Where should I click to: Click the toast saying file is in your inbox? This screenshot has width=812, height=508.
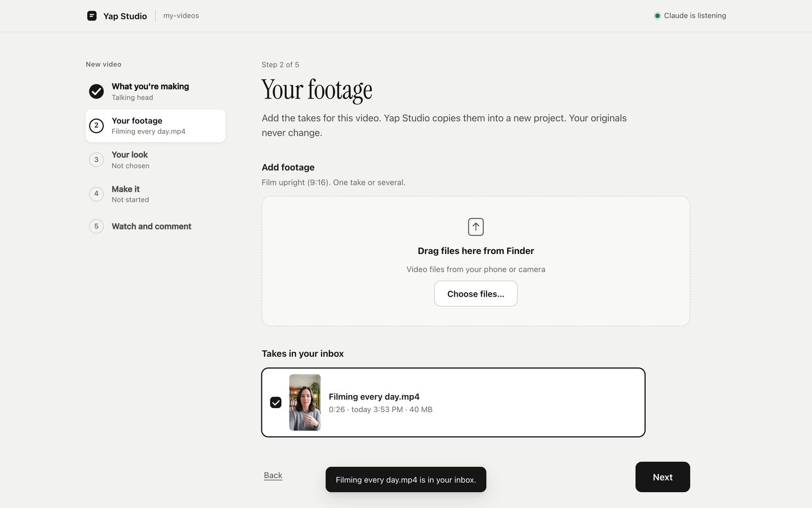pos(406,480)
